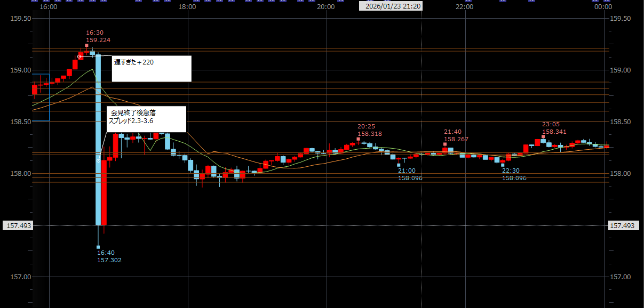The height and width of the screenshot is (308, 644).
Task: Click the 21:40 high marker at 158.267
Action: coord(445,144)
